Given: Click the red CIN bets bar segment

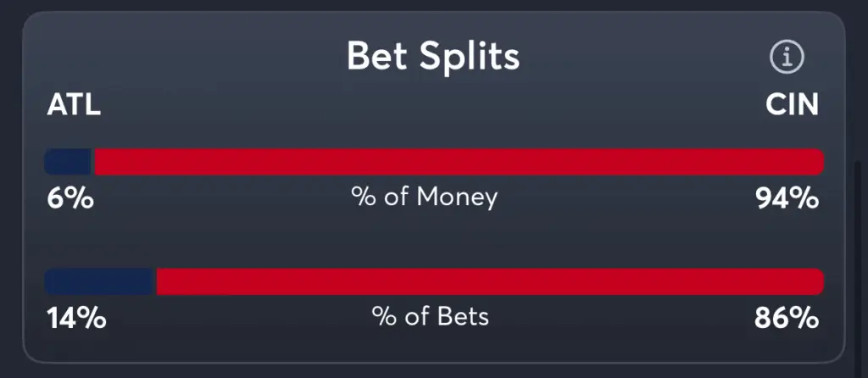Looking at the screenshot, I should pyautogui.click(x=491, y=281).
